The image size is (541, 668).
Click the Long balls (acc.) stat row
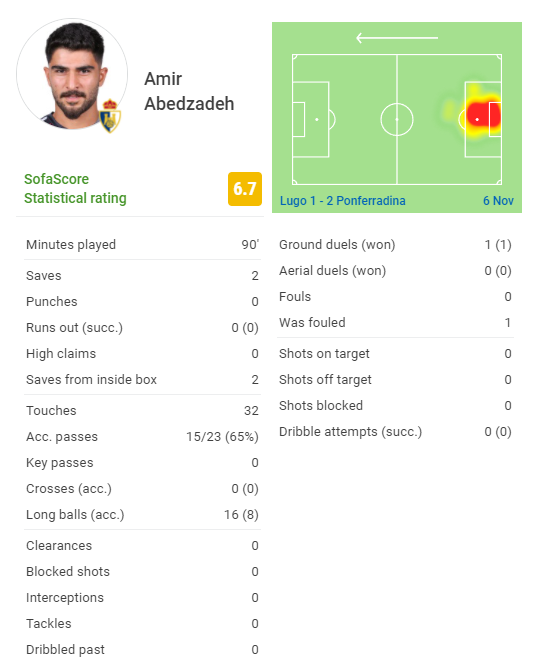[x=142, y=515]
